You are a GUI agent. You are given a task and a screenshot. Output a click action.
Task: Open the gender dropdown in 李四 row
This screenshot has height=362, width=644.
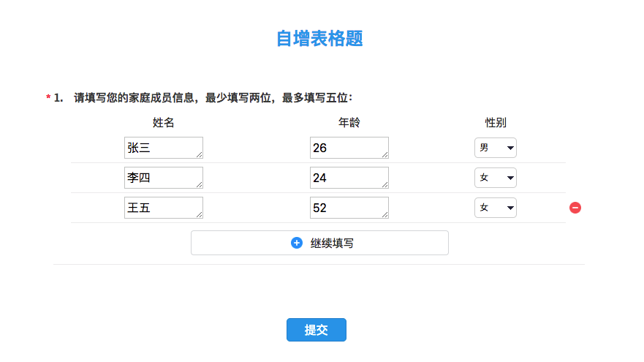tap(496, 178)
